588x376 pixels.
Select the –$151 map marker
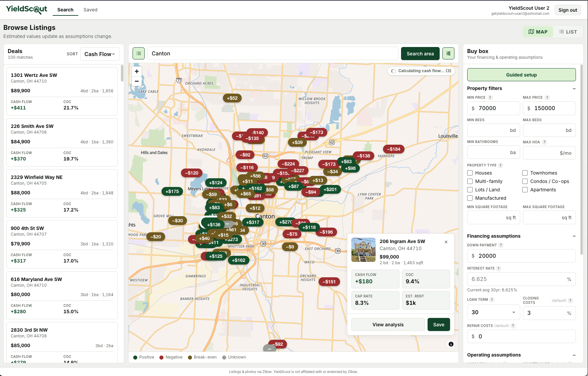329,282
